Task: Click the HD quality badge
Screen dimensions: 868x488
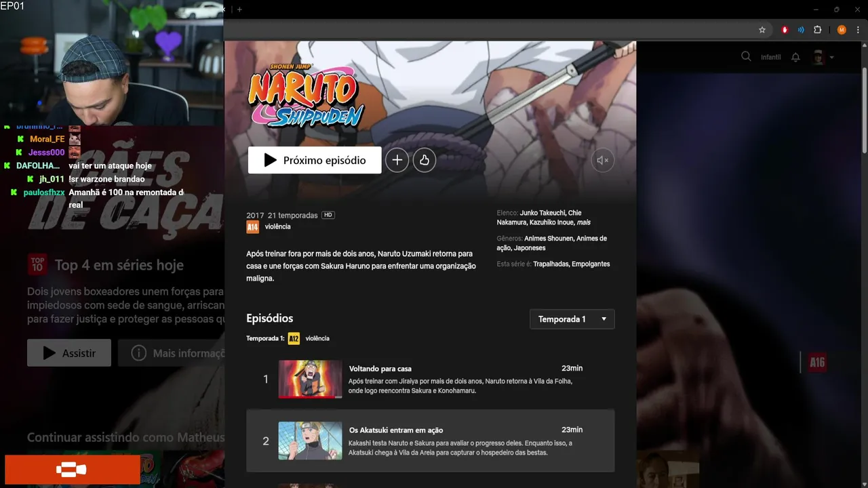Action: click(328, 215)
